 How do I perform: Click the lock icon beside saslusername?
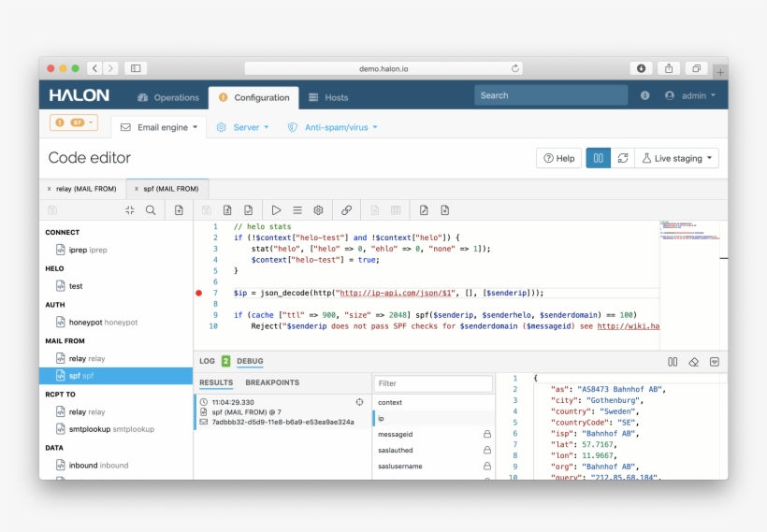pyautogui.click(x=487, y=466)
